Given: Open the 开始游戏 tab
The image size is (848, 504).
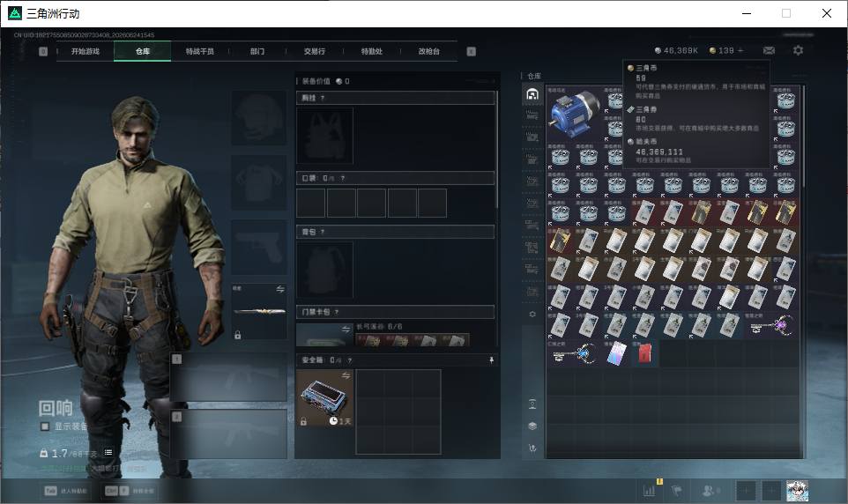Looking at the screenshot, I should point(86,51).
